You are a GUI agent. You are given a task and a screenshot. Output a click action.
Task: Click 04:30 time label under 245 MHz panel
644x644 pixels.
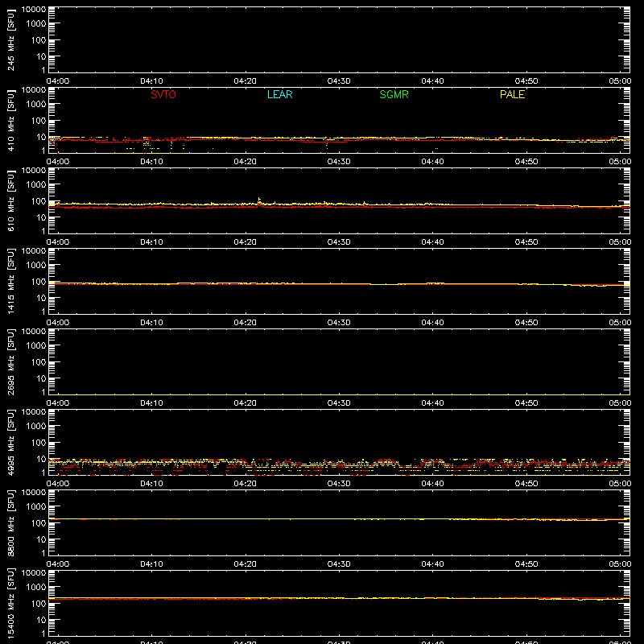click(x=339, y=81)
